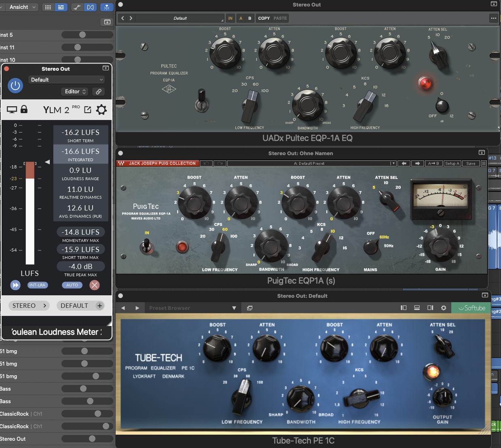Open YLM 2 settings gear
This screenshot has width=501, height=448.
(x=101, y=109)
